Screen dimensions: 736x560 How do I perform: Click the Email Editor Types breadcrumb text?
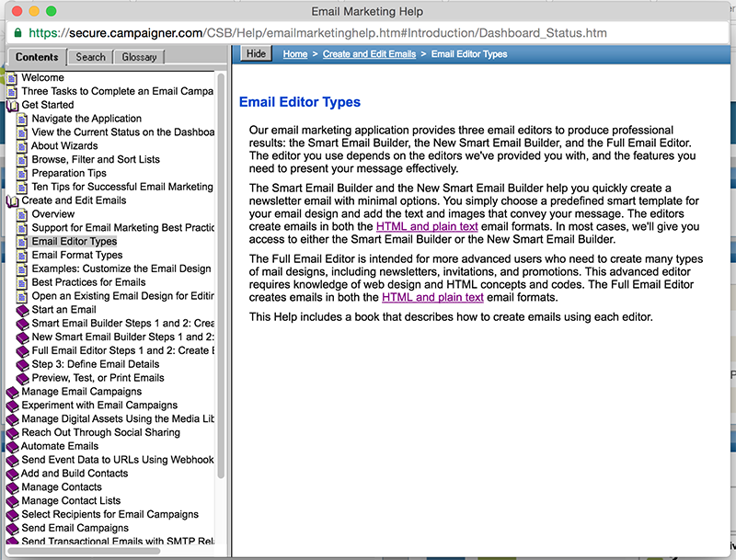click(469, 54)
